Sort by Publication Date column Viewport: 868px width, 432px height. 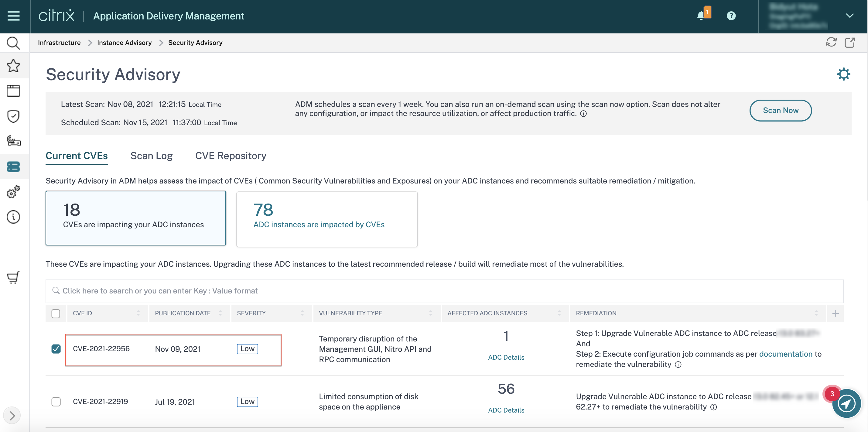220,314
